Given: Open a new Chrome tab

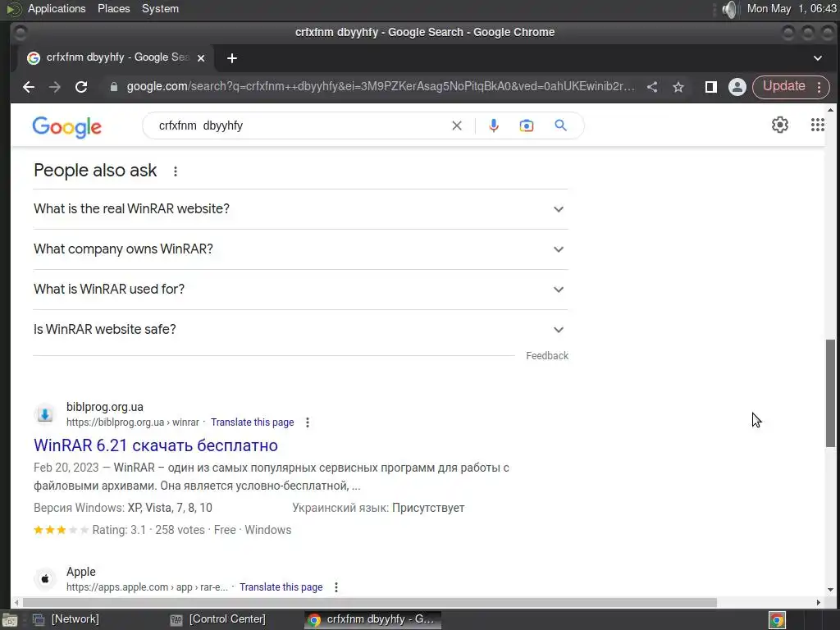Looking at the screenshot, I should pyautogui.click(x=232, y=58).
